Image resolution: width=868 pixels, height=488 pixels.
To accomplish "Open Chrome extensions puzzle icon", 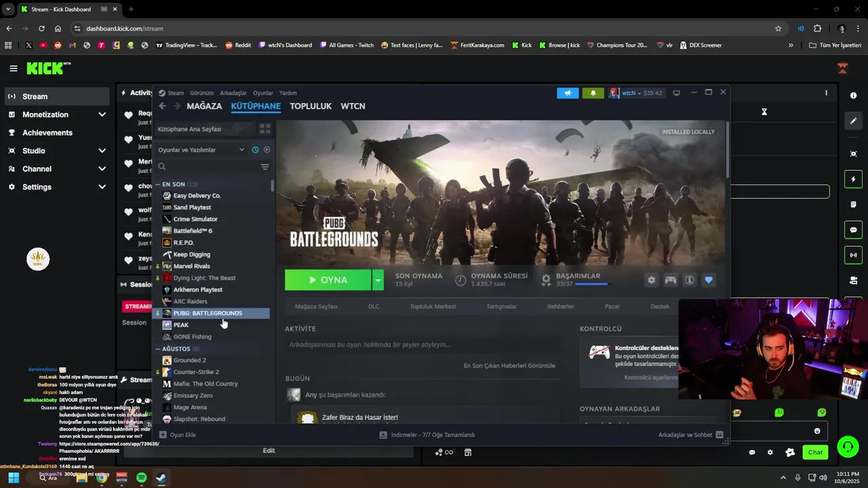I will 817,28.
